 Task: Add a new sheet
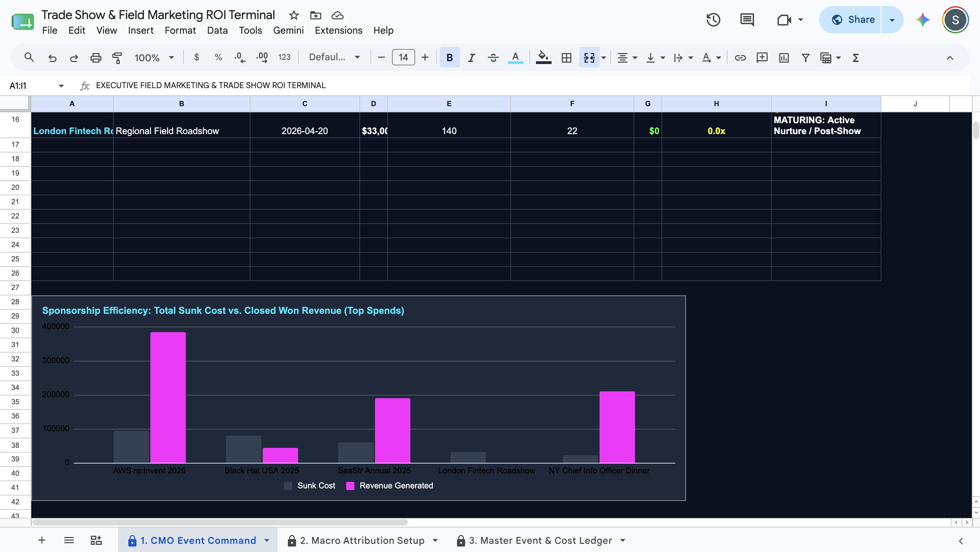pyautogui.click(x=42, y=540)
